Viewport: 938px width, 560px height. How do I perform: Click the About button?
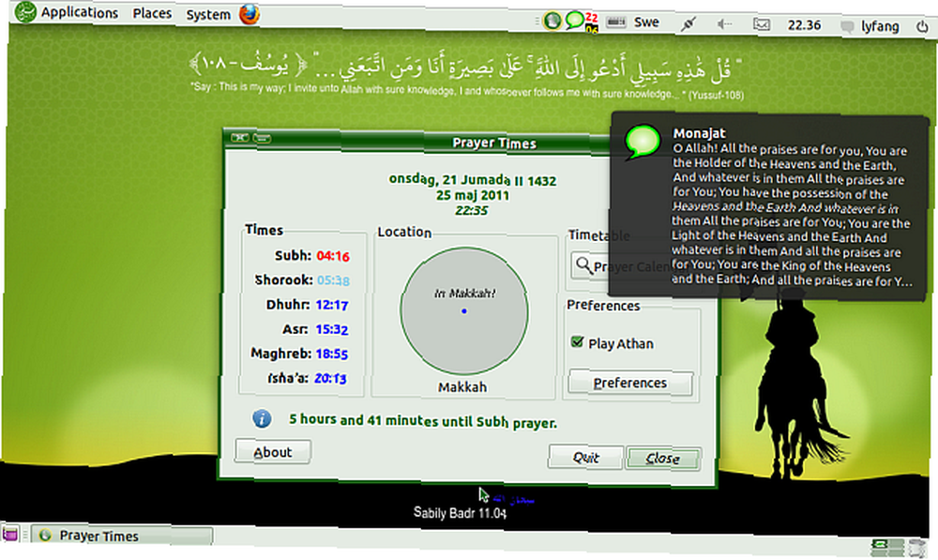[x=273, y=452]
